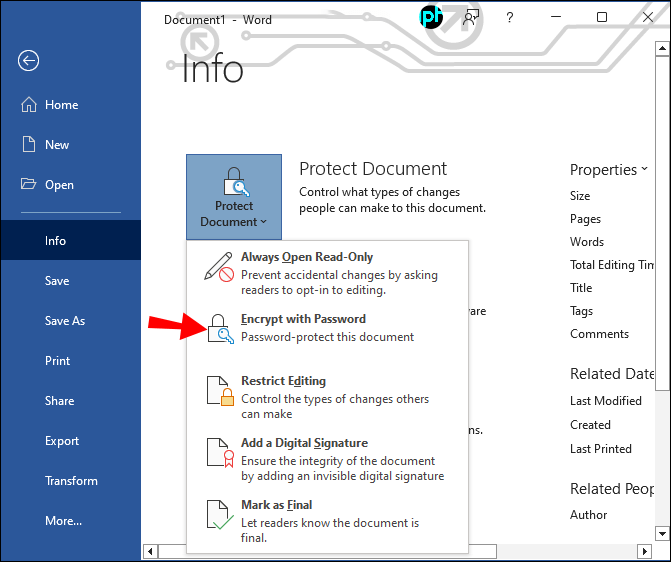
Task: Click the Encrypt with Password lock icon
Action: 220,328
